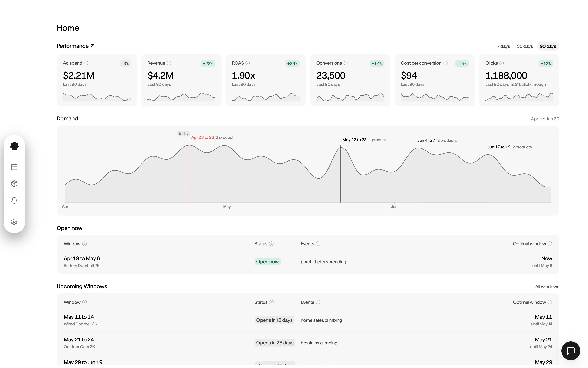
Task: Select the Jun 4 to 7 chart marker
Action: pos(427,140)
